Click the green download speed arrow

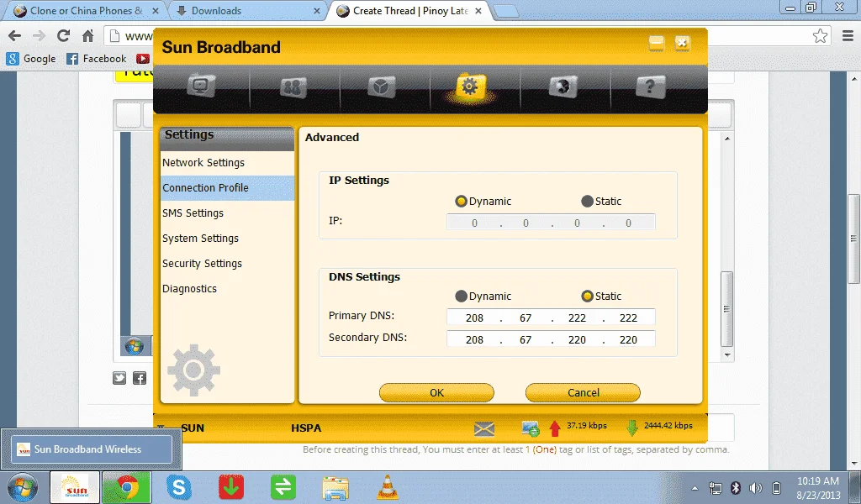[x=632, y=428]
